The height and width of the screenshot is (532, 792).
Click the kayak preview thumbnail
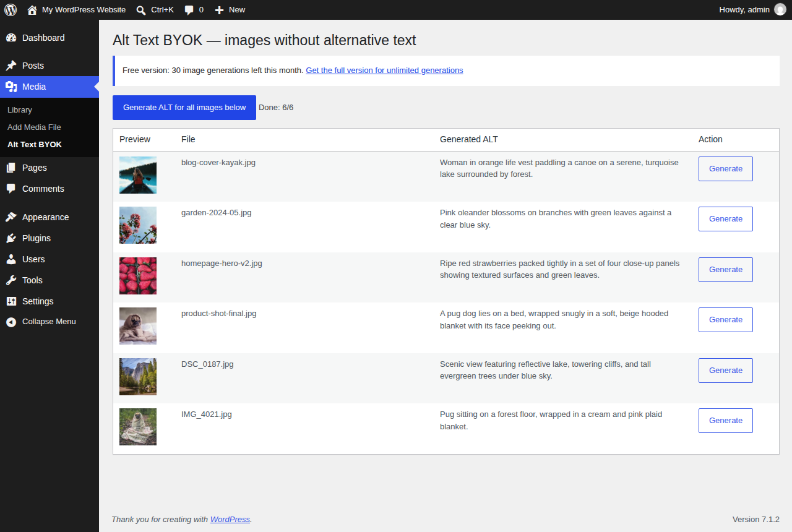[x=138, y=175]
